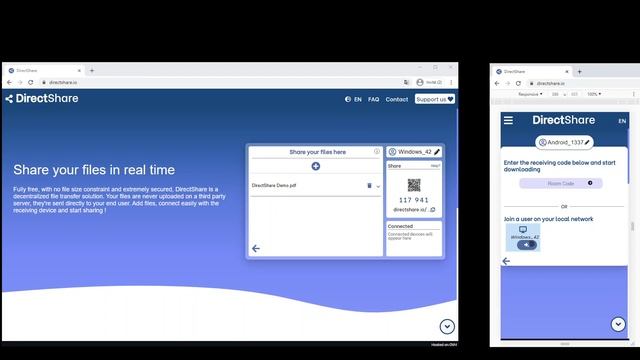The height and width of the screenshot is (360, 640).
Task: Join Windows_42 using the arrow button
Action: click(x=527, y=245)
